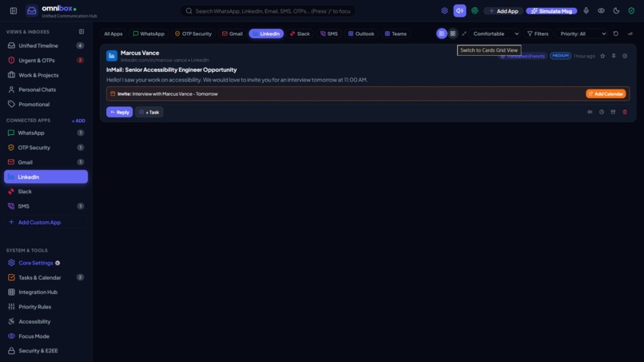Open Promotional view

[46, 105]
